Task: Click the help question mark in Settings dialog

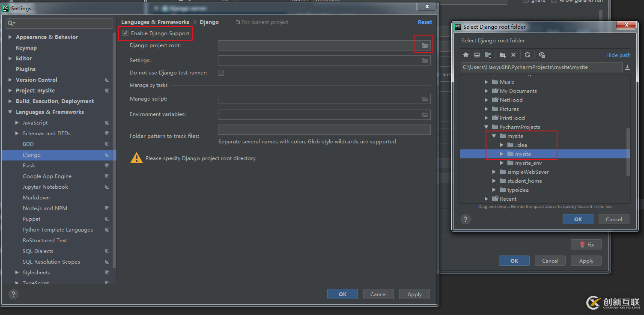Action: [x=13, y=294]
